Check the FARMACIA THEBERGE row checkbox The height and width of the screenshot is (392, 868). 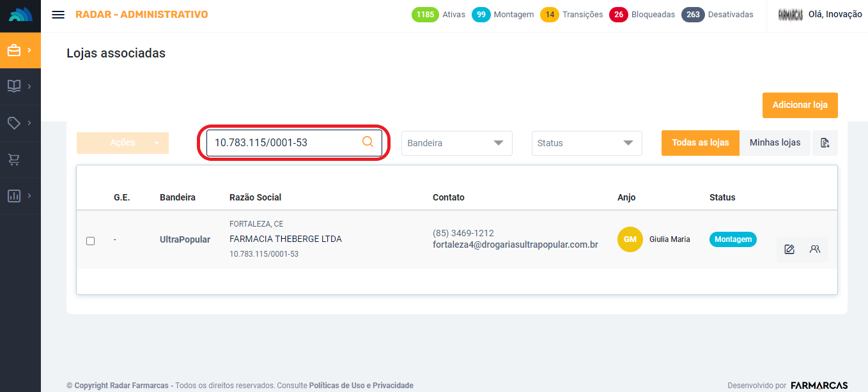90,241
